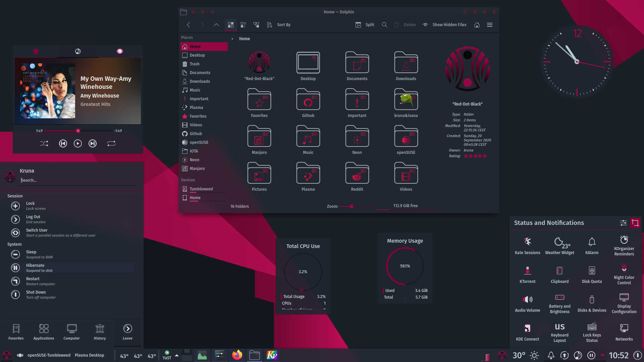The image size is (644, 362).
Task: Switch Dolphin to icons view mode
Action: click(231, 25)
